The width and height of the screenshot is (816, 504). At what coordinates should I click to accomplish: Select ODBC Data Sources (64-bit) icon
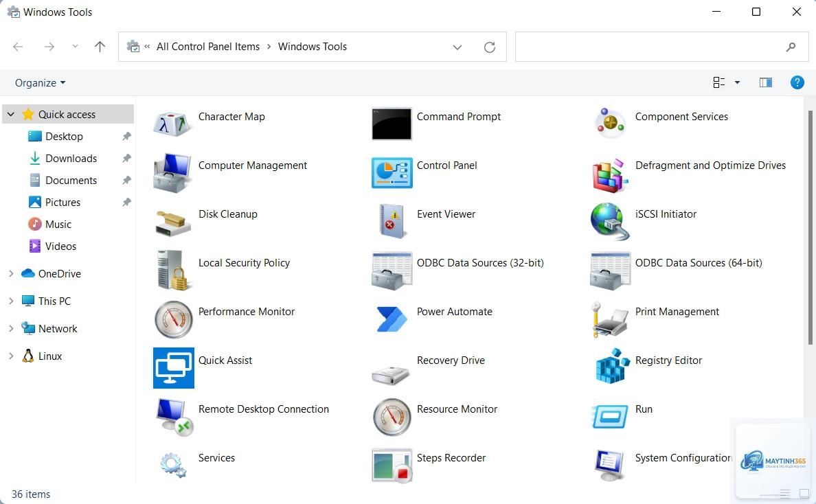[x=610, y=271]
